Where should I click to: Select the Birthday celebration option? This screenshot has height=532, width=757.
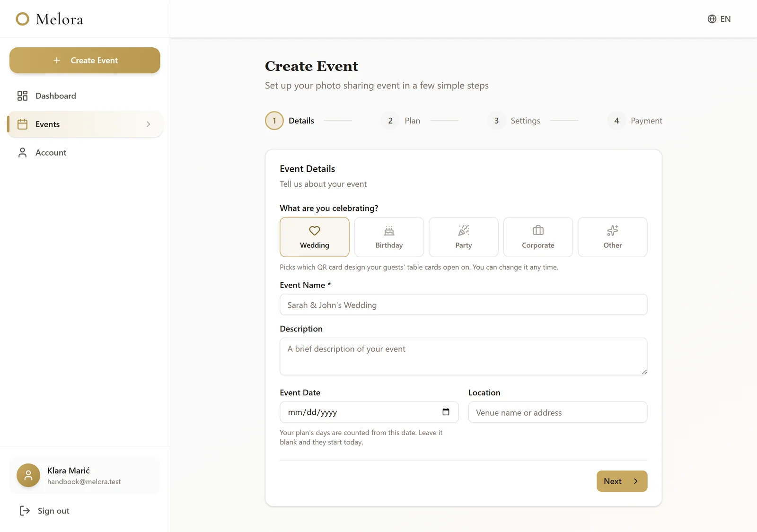pos(389,237)
